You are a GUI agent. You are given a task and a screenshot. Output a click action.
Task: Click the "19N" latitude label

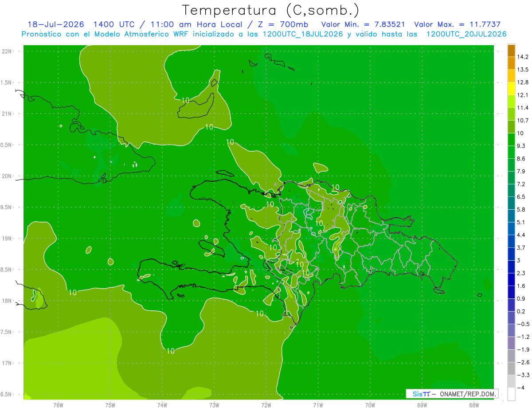coord(7,239)
